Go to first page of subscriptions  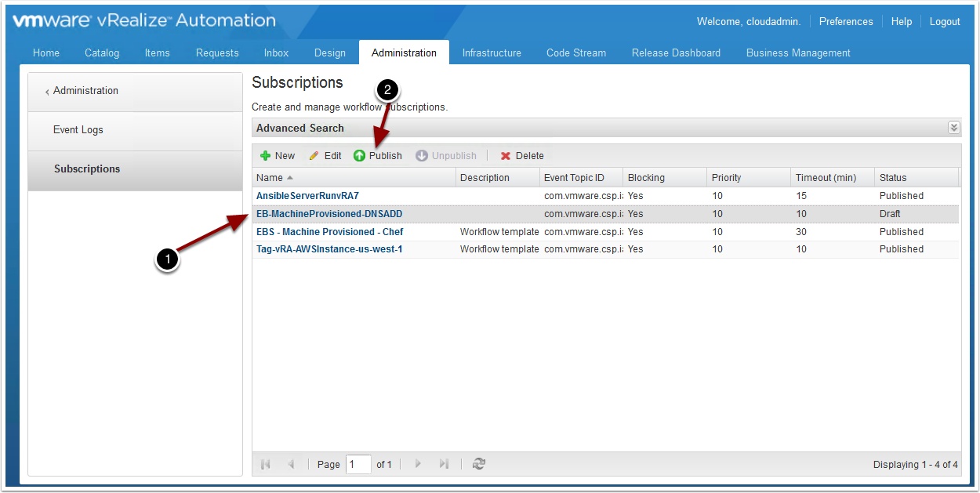click(x=265, y=464)
